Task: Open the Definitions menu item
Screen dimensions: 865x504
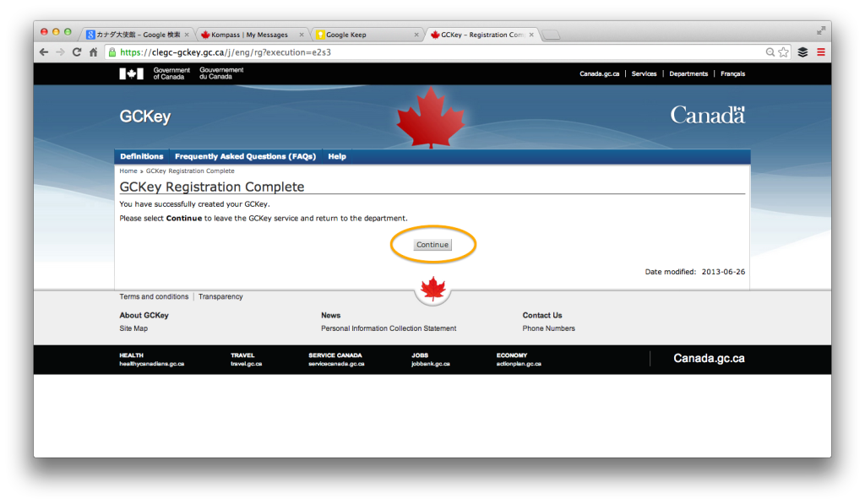Action: [142, 157]
